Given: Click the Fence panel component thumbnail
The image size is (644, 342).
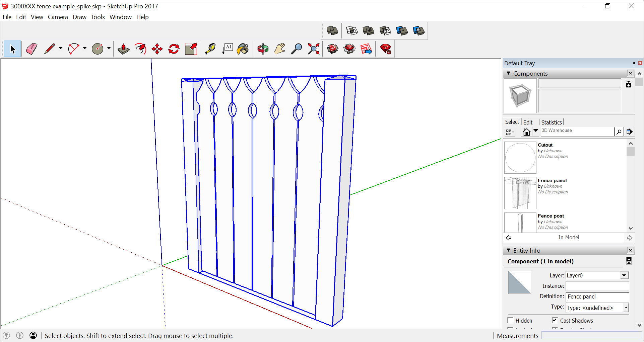Looking at the screenshot, I should coord(520,193).
